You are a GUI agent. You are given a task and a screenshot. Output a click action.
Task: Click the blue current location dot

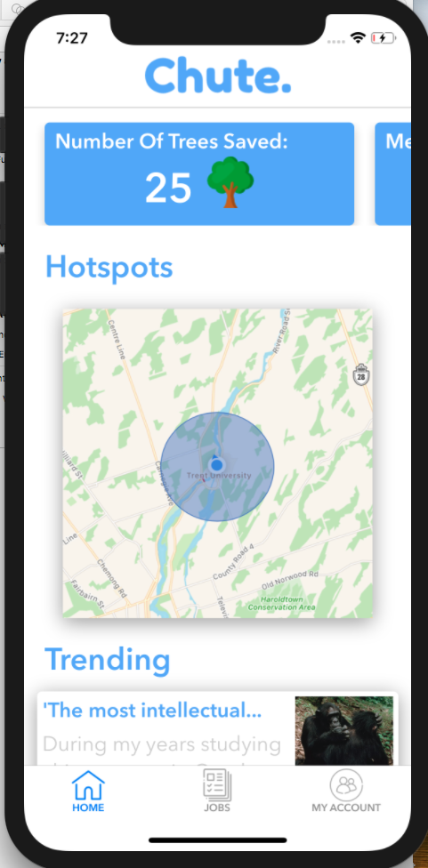[217, 464]
